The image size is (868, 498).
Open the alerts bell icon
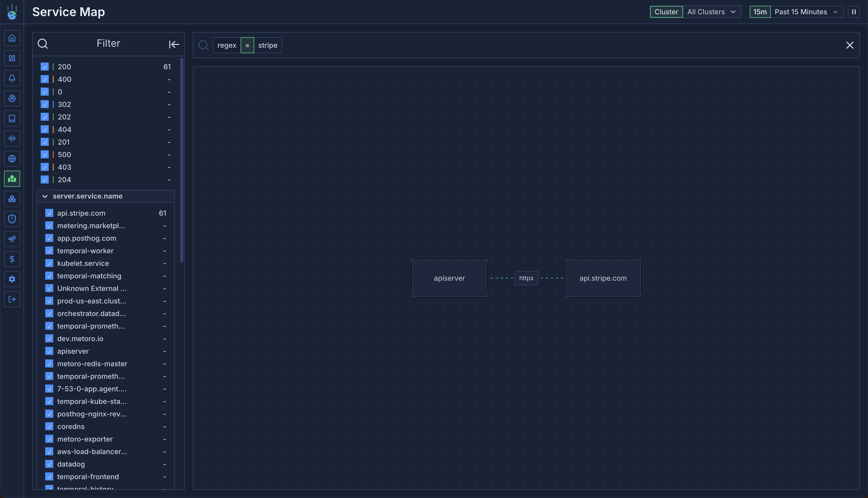click(12, 78)
